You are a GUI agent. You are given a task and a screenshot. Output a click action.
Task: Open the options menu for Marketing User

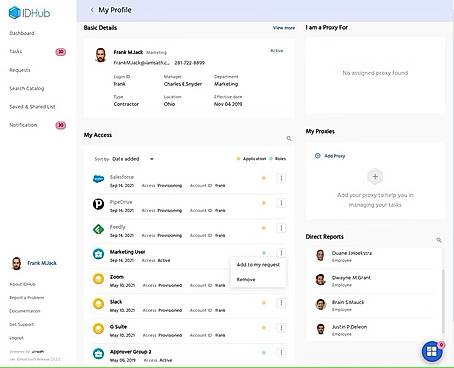(281, 253)
